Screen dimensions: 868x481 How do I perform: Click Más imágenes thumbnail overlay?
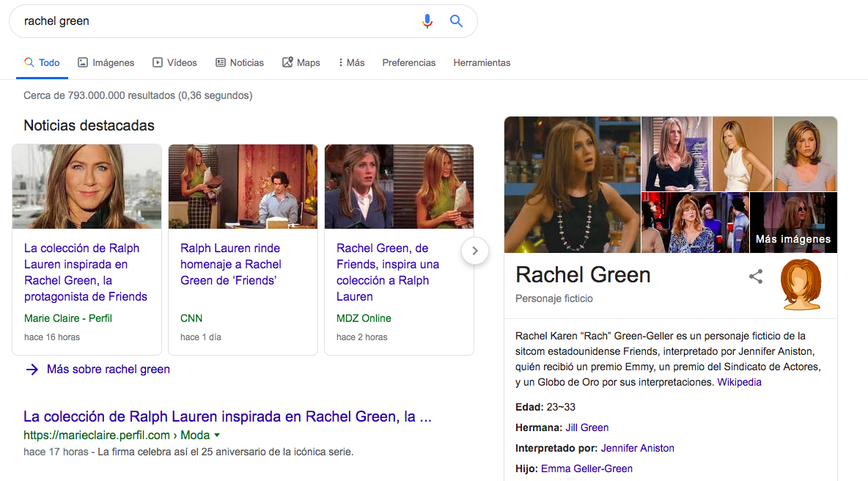point(793,222)
